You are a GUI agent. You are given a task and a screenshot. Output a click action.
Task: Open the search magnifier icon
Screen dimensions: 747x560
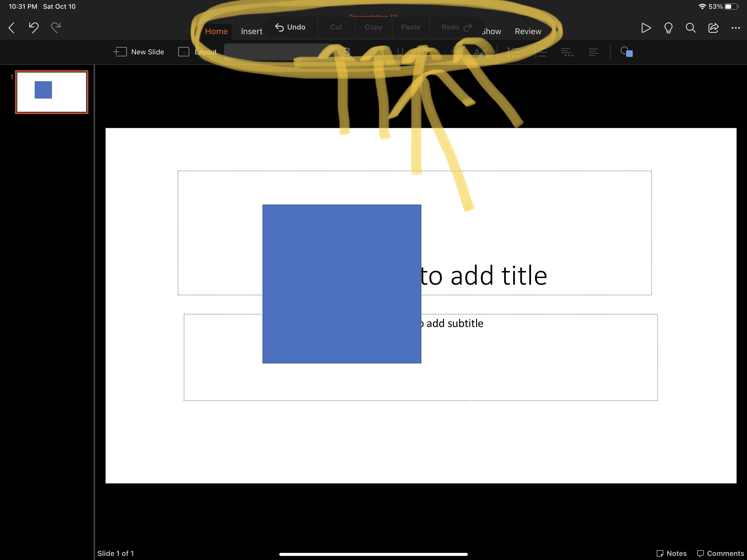click(691, 28)
